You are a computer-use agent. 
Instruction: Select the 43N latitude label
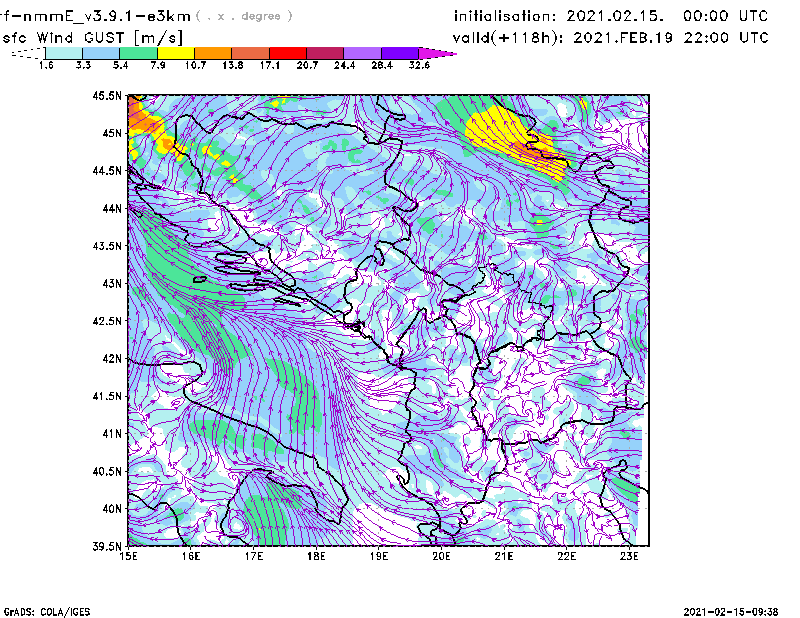[113, 283]
